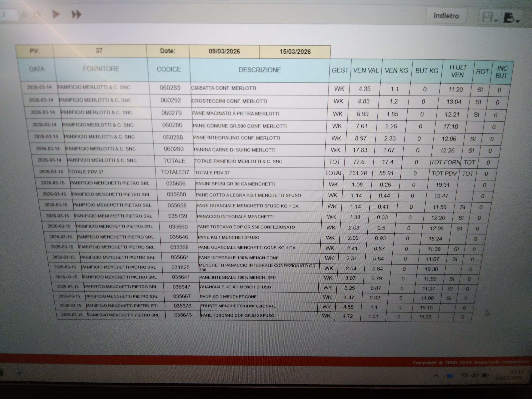532x399 pixels.
Task: Select the 15/03/2026 end date cell
Action: coord(295,52)
